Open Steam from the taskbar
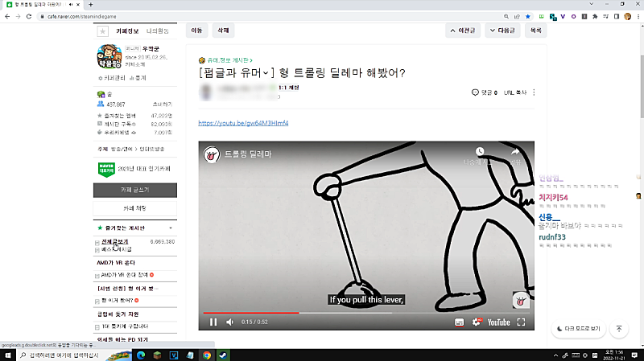Image resolution: width=644 pixels, height=361 pixels. click(223, 355)
